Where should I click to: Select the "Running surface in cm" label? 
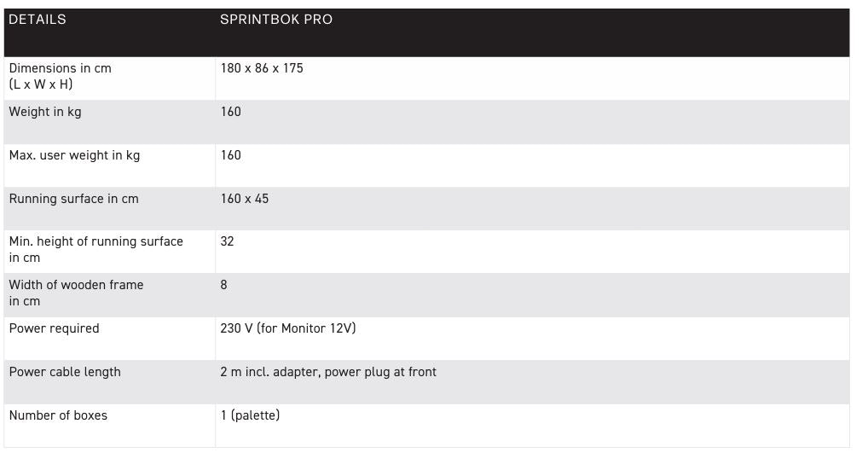73,199
